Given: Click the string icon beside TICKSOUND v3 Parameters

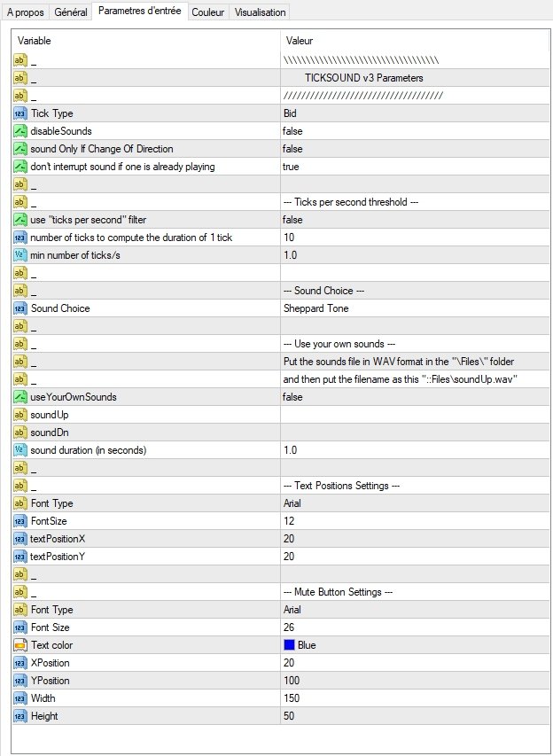Looking at the screenshot, I should [x=20, y=78].
